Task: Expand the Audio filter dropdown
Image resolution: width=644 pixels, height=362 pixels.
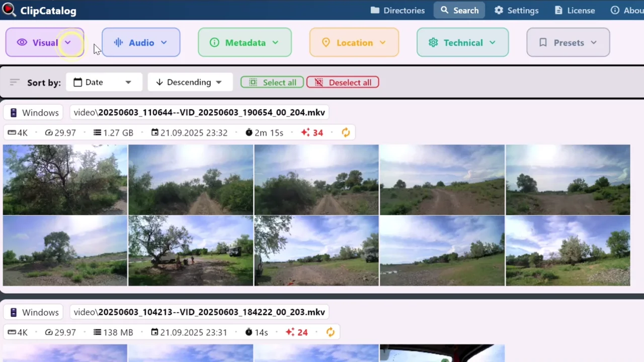Action: [141, 43]
